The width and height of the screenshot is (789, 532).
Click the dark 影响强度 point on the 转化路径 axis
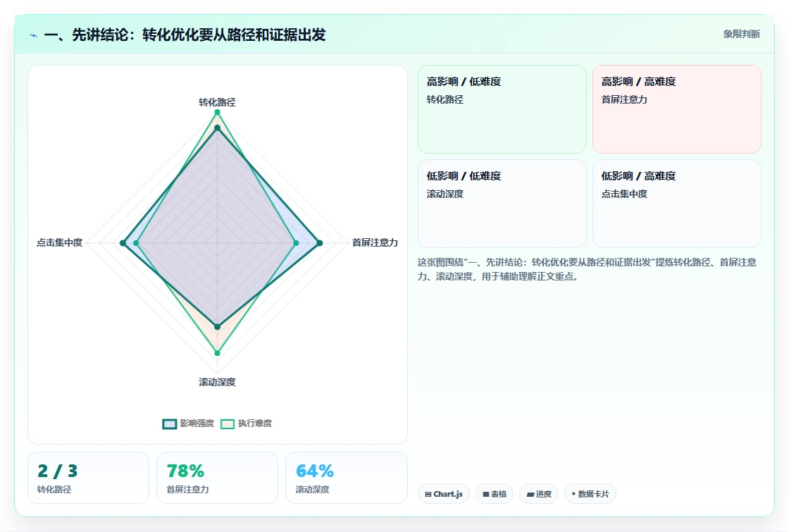coord(218,128)
